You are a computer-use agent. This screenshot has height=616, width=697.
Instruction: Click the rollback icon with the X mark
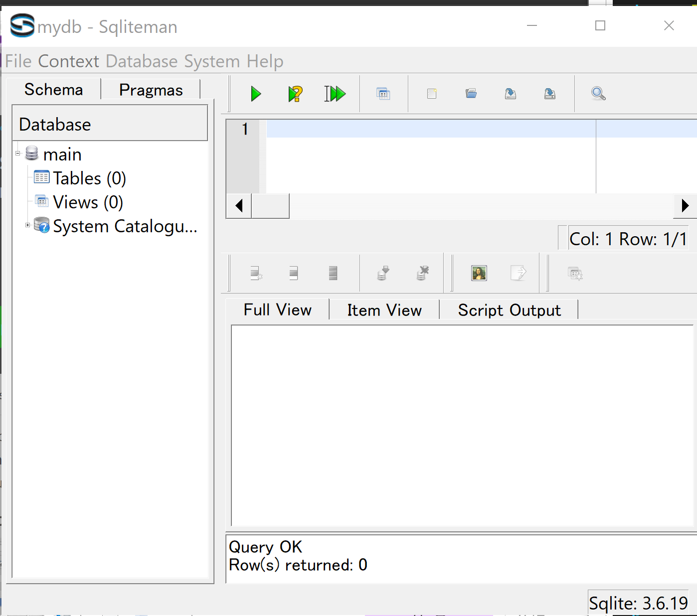click(422, 273)
